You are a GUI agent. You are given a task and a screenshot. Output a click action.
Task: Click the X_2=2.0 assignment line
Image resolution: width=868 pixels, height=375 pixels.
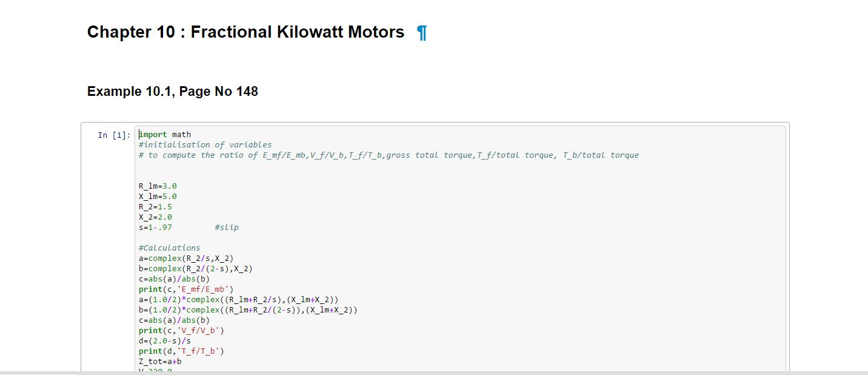(155, 217)
